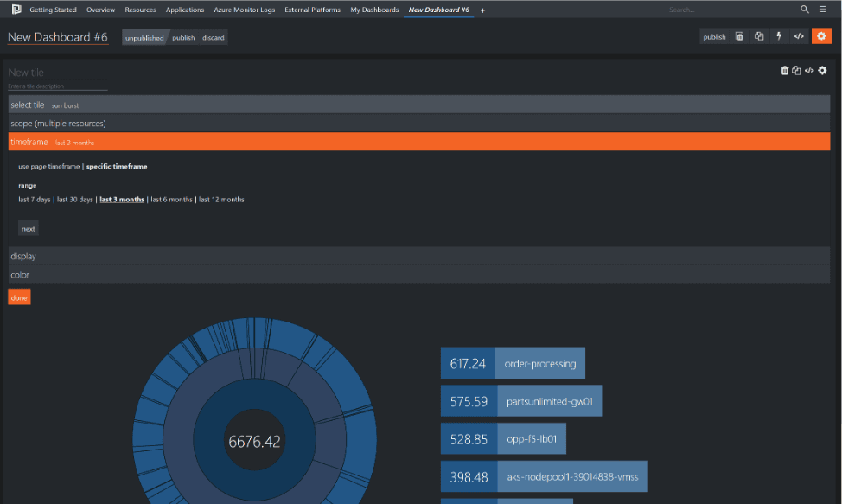Image resolution: width=842 pixels, height=504 pixels.
Task: Click the unpublished status button
Action: [144, 37]
